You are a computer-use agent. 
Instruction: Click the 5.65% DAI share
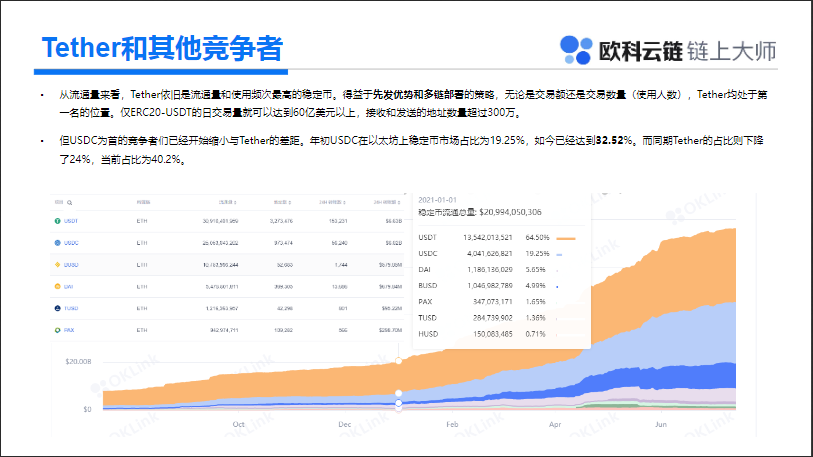[535, 269]
